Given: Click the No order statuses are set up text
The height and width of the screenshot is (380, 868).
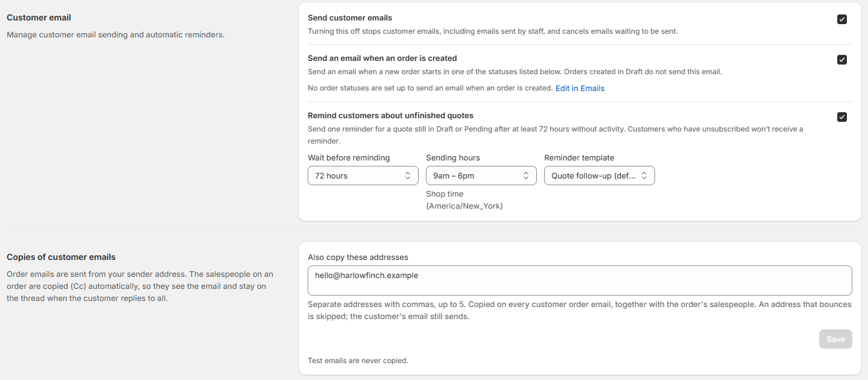Looking at the screenshot, I should (430, 88).
